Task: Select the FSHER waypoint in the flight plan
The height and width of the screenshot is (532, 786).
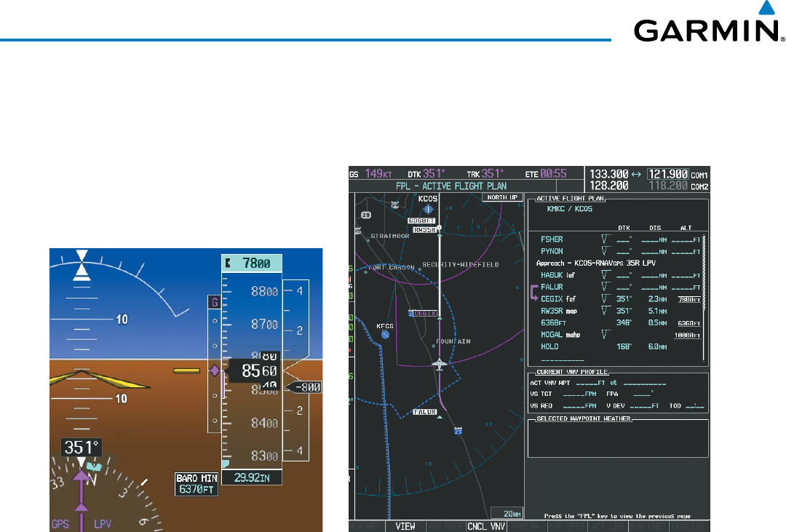Action: tap(552, 239)
